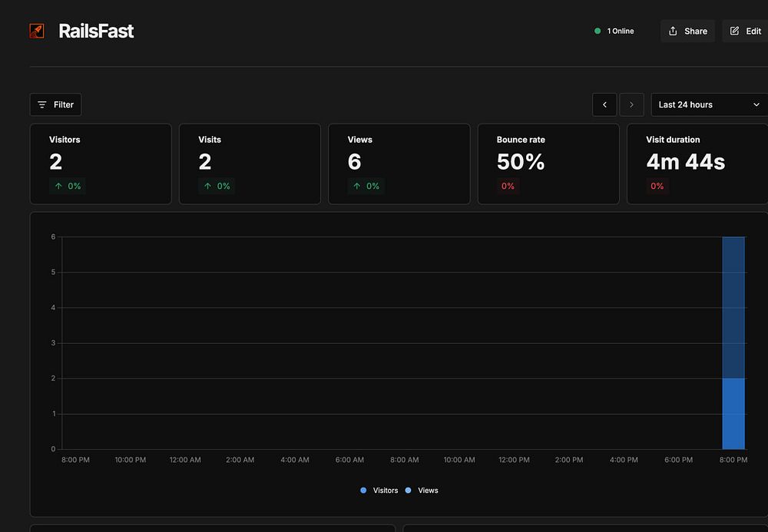Toggle the Views series in chart legend

pos(422,491)
